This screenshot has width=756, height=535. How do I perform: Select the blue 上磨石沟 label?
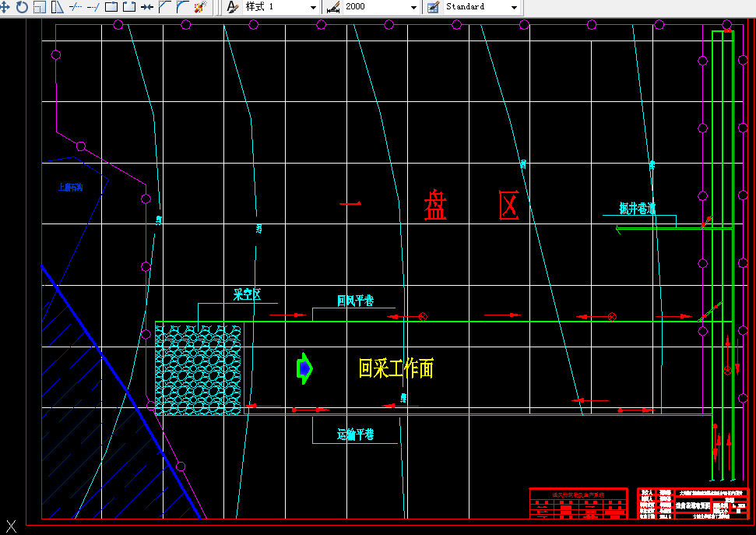pyautogui.click(x=70, y=187)
